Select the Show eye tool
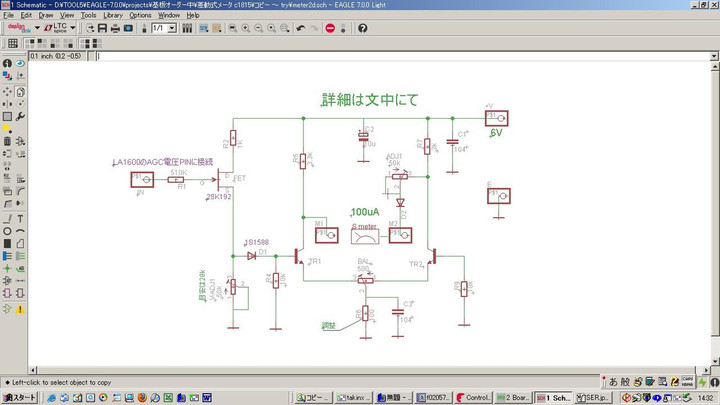 (x=21, y=64)
